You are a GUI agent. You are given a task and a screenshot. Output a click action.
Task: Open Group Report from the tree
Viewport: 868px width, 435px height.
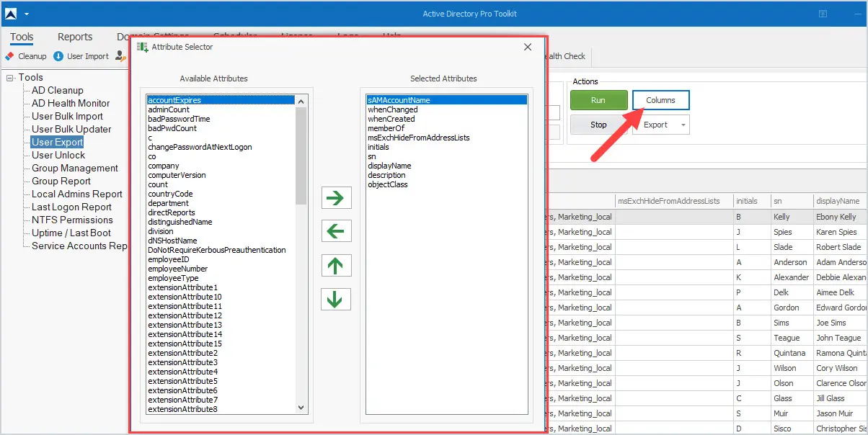(61, 181)
